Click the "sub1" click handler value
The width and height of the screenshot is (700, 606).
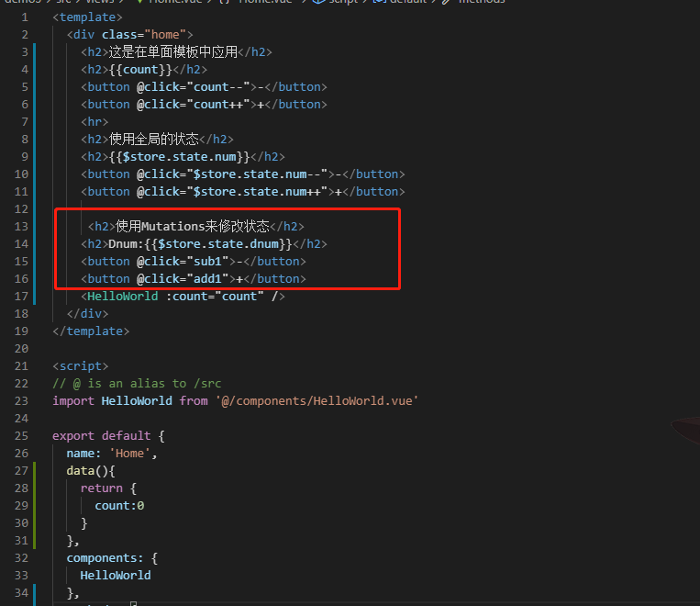click(x=207, y=262)
